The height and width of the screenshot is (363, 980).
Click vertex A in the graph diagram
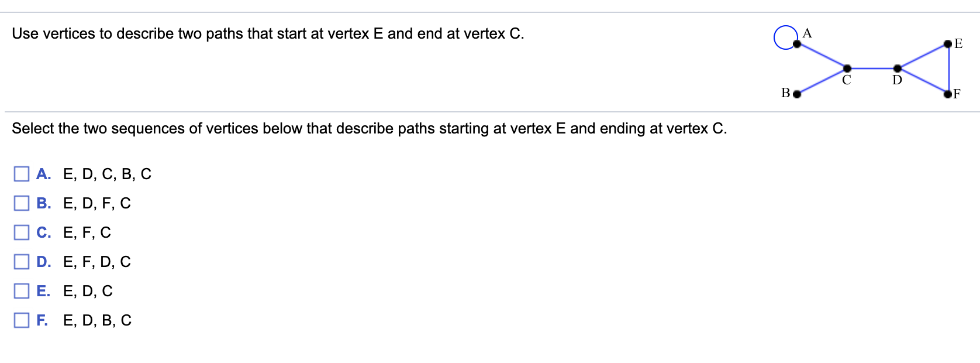pyautogui.click(x=796, y=43)
